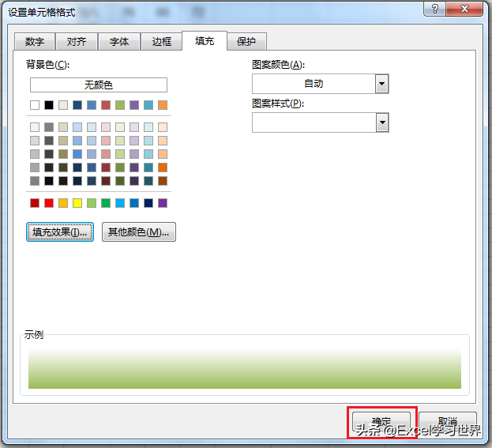Open the 边框 tab
Viewport: 492px width, 448px height.
pos(162,41)
